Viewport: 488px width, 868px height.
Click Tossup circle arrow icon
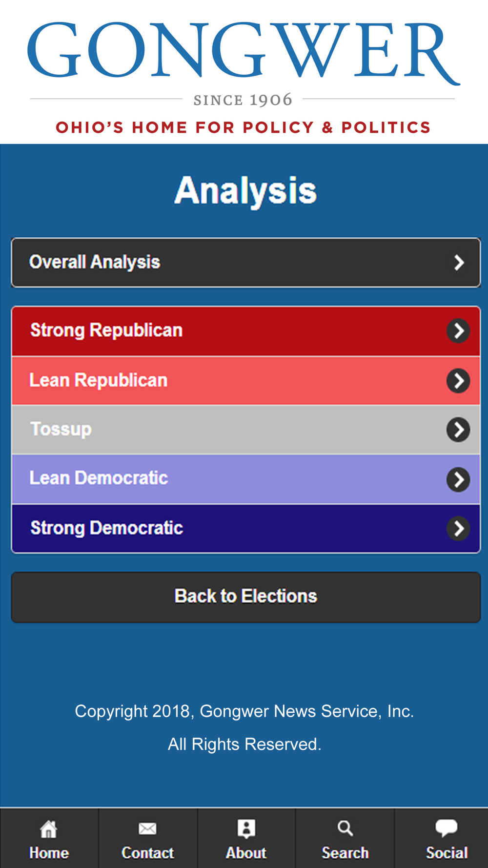pyautogui.click(x=458, y=430)
